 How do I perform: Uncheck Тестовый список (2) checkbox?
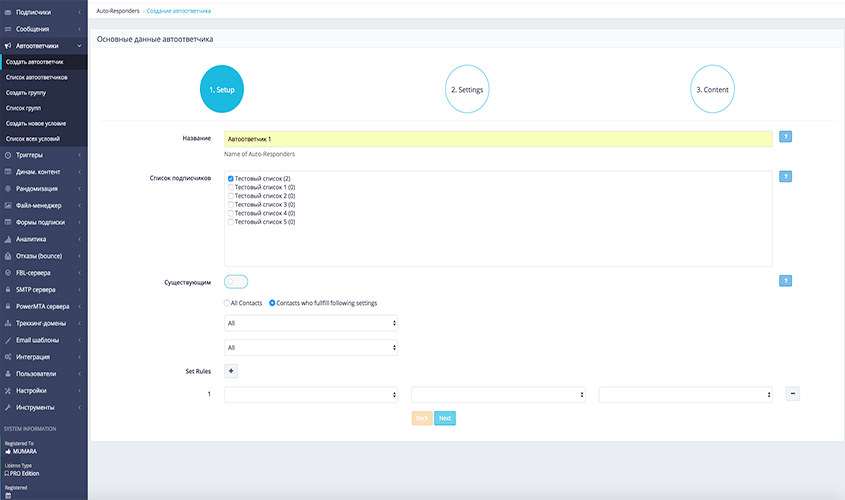[231, 178]
